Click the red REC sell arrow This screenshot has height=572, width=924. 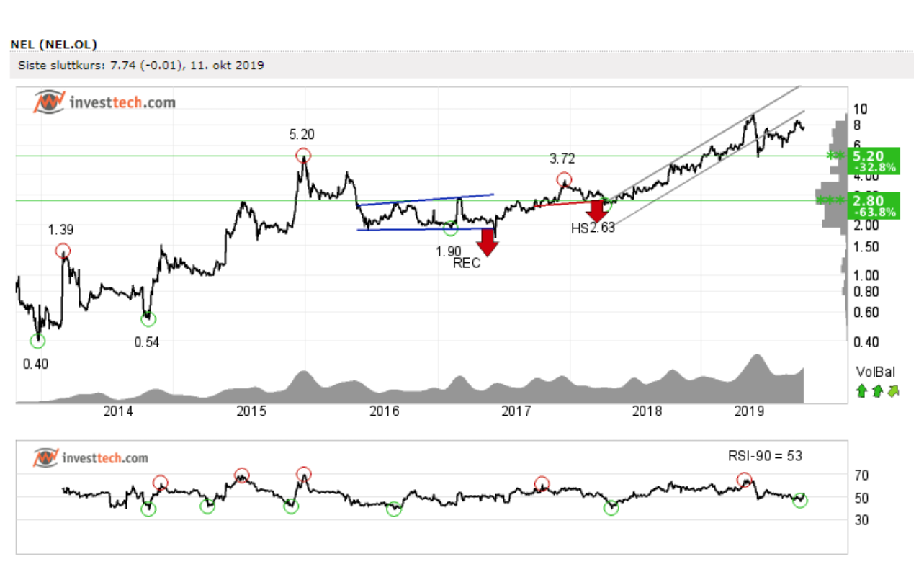489,242
